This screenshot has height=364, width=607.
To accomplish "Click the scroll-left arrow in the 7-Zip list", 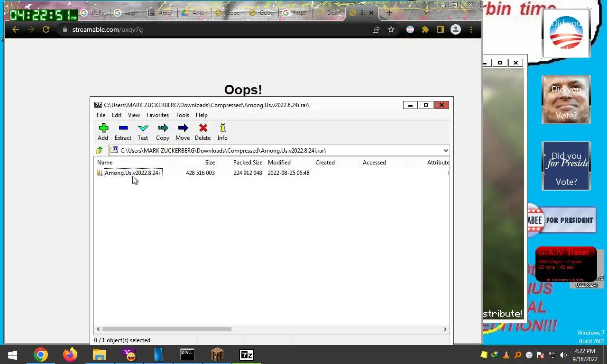I will coord(98,329).
